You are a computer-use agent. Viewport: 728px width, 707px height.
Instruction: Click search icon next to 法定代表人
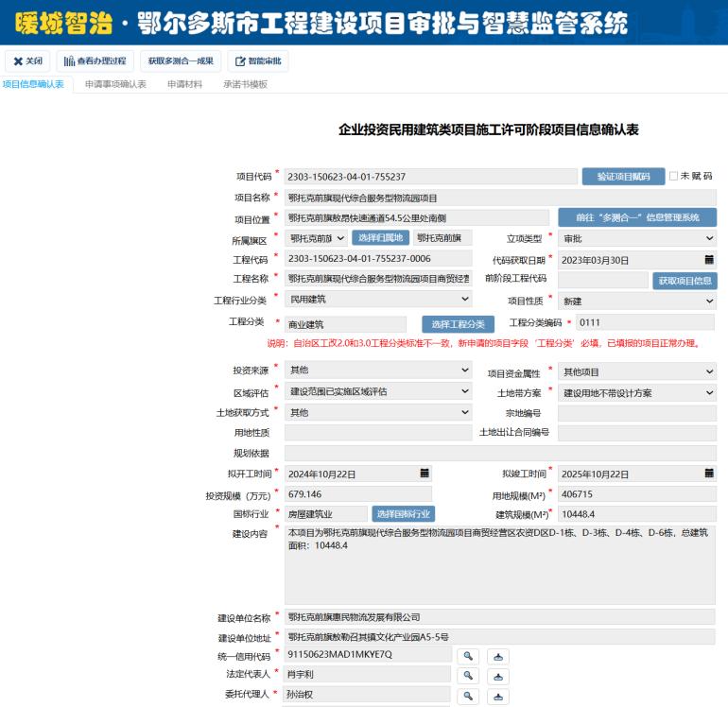tap(469, 675)
